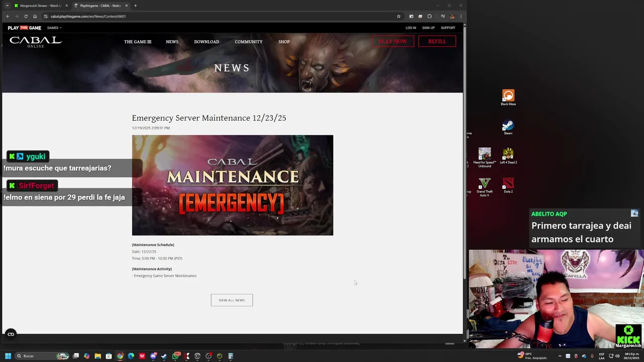Open SIGN UP link
This screenshot has height=362, width=644.
428,28
